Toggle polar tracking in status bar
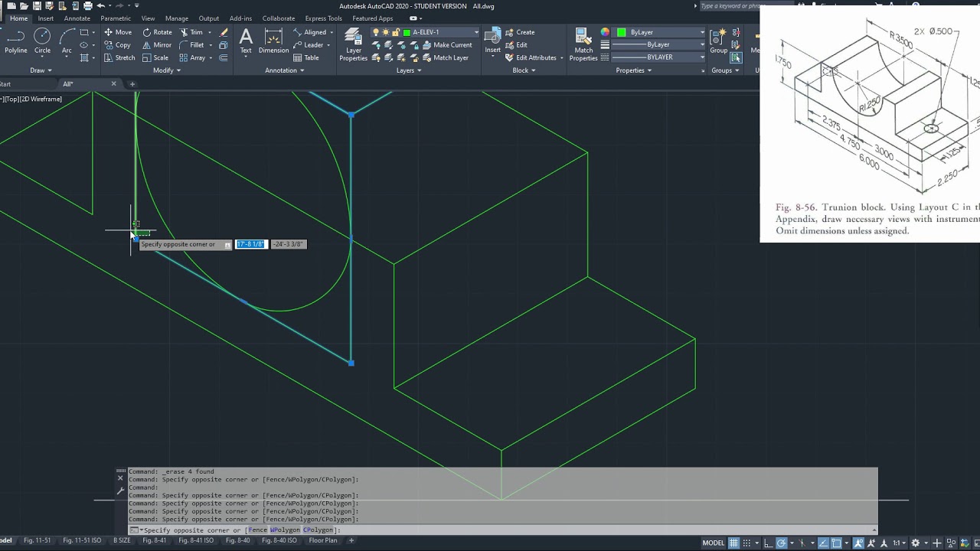The width and height of the screenshot is (980, 551). (783, 543)
